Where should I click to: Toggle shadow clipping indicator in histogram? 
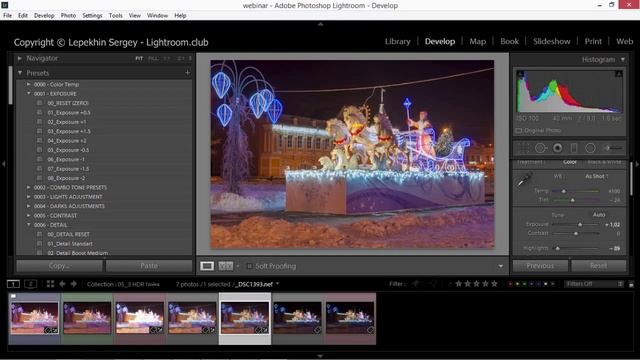pyautogui.click(x=520, y=74)
